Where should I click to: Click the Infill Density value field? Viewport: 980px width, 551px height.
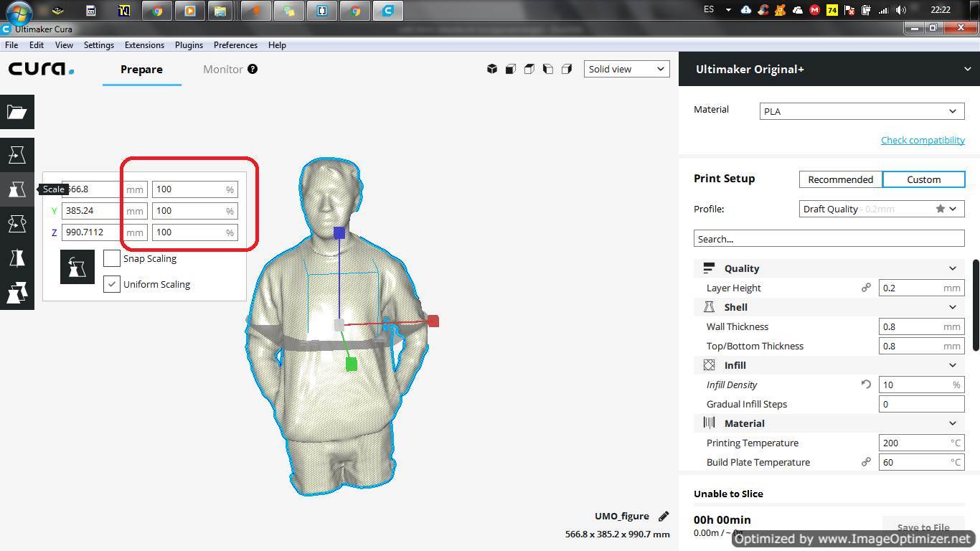click(921, 385)
